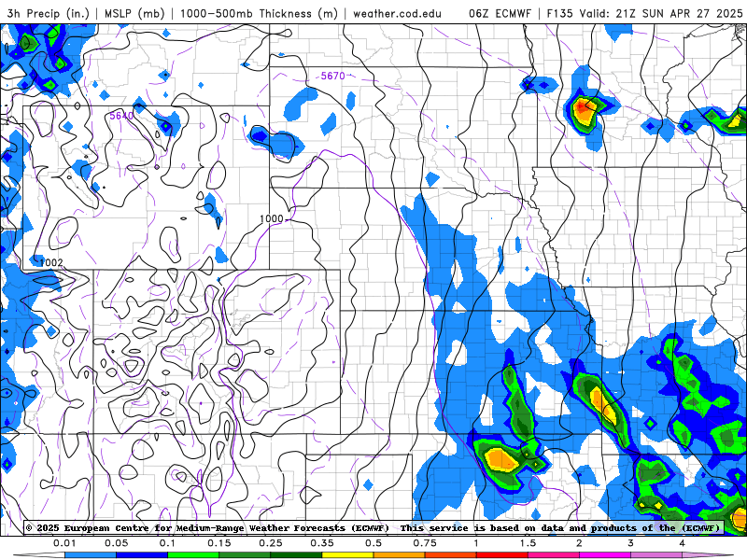Click the weather.cod.edu site name

coord(397,13)
